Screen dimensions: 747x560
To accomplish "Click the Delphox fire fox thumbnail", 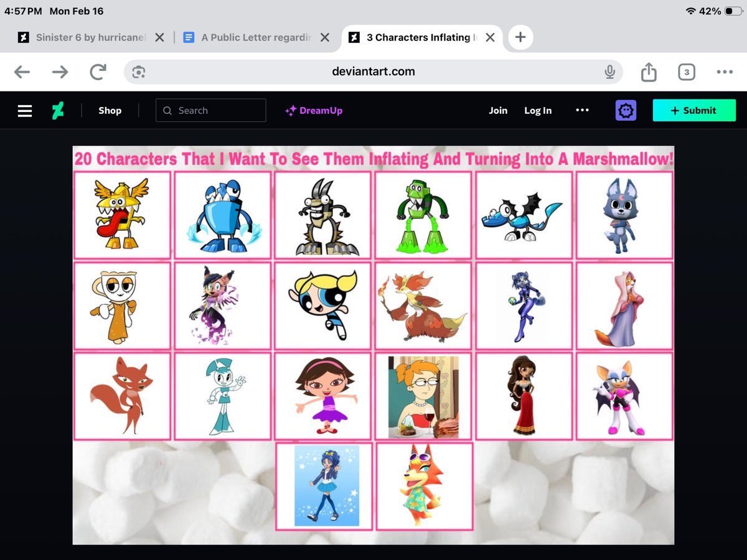I will (423, 306).
